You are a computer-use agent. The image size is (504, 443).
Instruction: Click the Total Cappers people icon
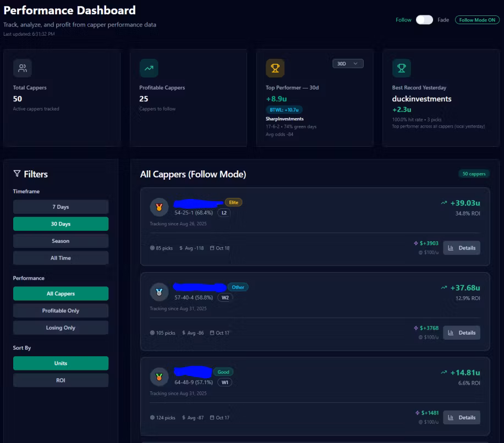point(22,68)
